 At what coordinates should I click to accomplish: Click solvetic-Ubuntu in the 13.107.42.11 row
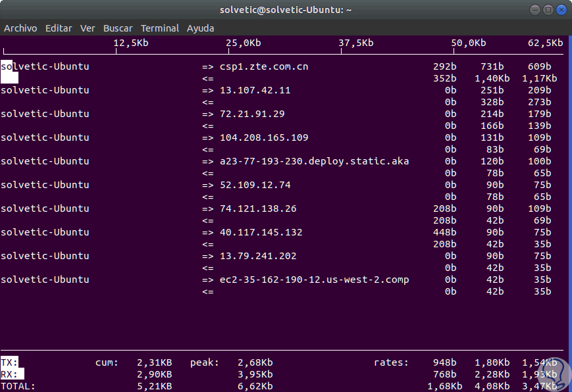pyautogui.click(x=45, y=90)
